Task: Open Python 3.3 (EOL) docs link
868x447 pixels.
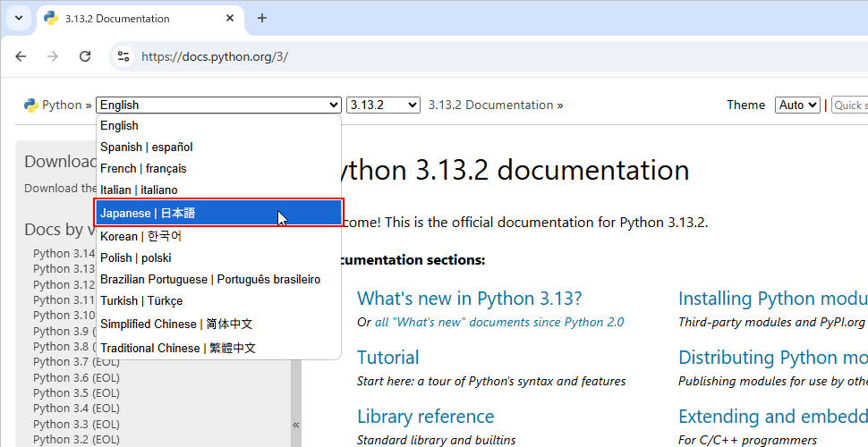Action: (76, 425)
